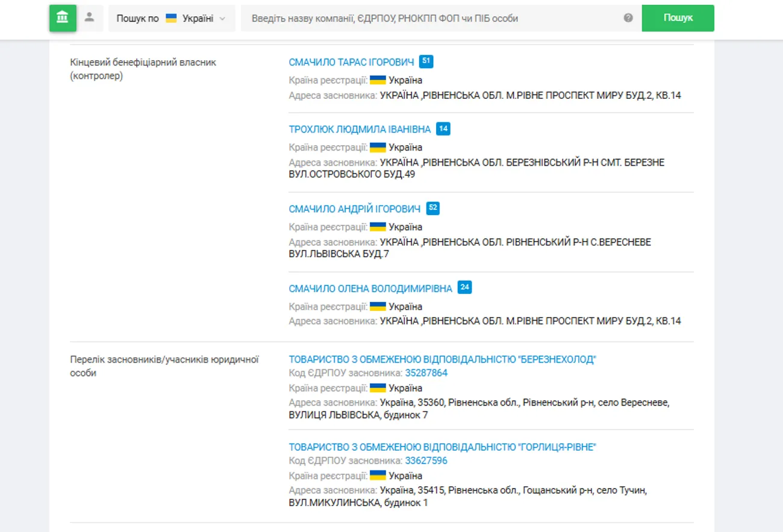Viewport: 783px width, 532px height.
Task: Click badge 14 beside Трохлюк Людмила Іванівна
Action: pos(443,129)
